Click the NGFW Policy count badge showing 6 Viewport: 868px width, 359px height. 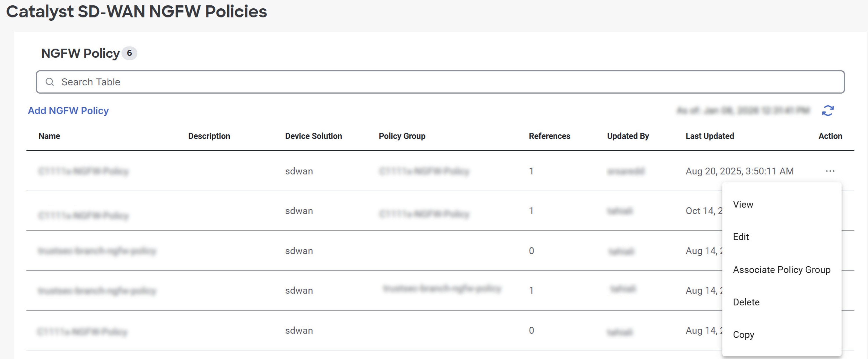tap(130, 53)
